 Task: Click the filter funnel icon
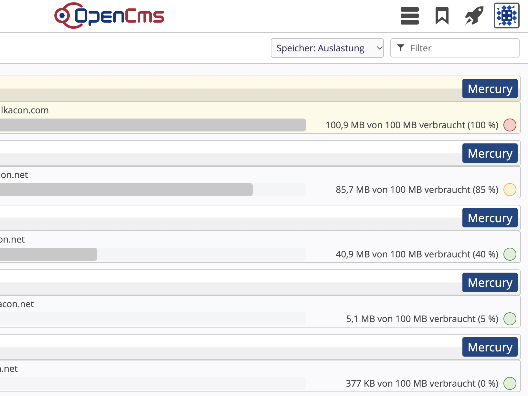(x=400, y=48)
